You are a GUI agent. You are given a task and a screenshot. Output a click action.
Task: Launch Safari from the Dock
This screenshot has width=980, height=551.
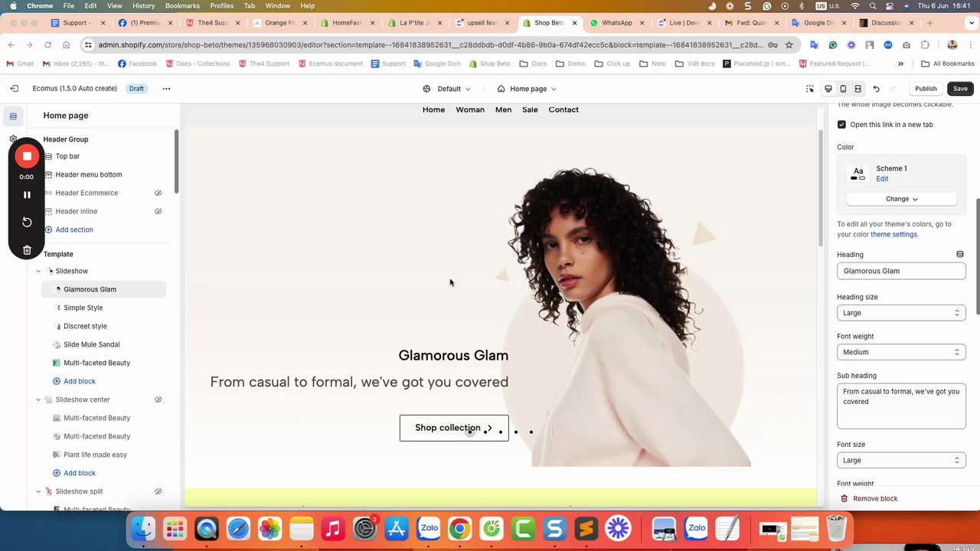(x=238, y=529)
